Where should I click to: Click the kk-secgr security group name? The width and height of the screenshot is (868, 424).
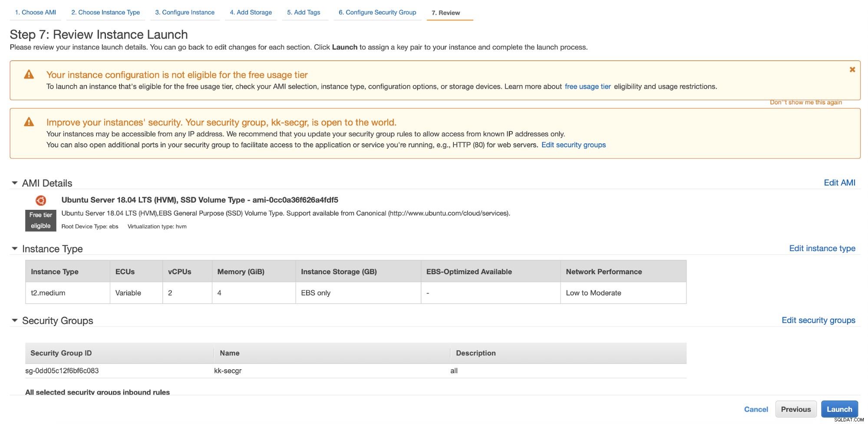click(228, 371)
